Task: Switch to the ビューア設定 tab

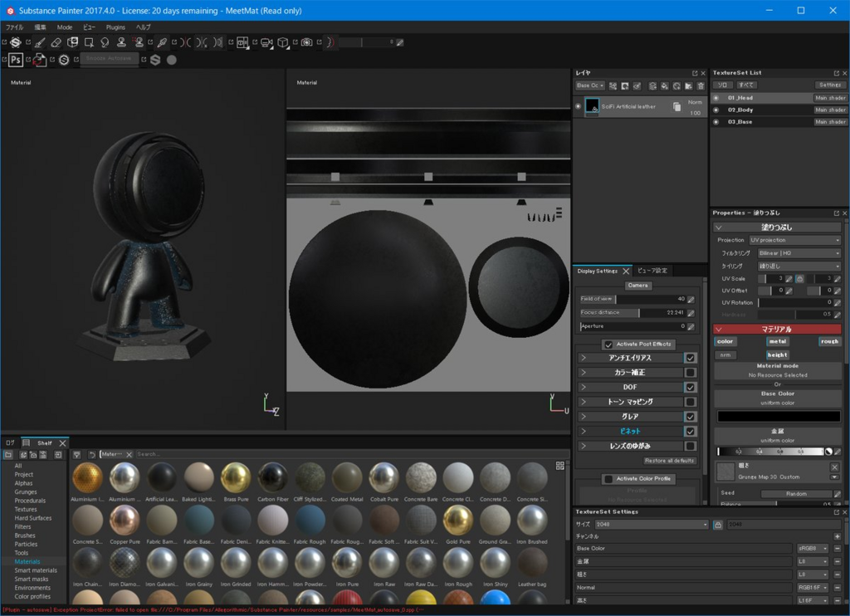Action: [652, 271]
